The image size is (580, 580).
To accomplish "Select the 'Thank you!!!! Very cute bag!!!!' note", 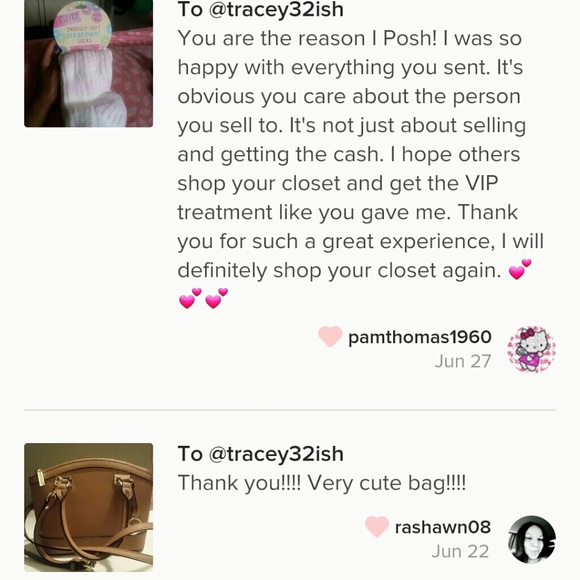I will tap(322, 483).
